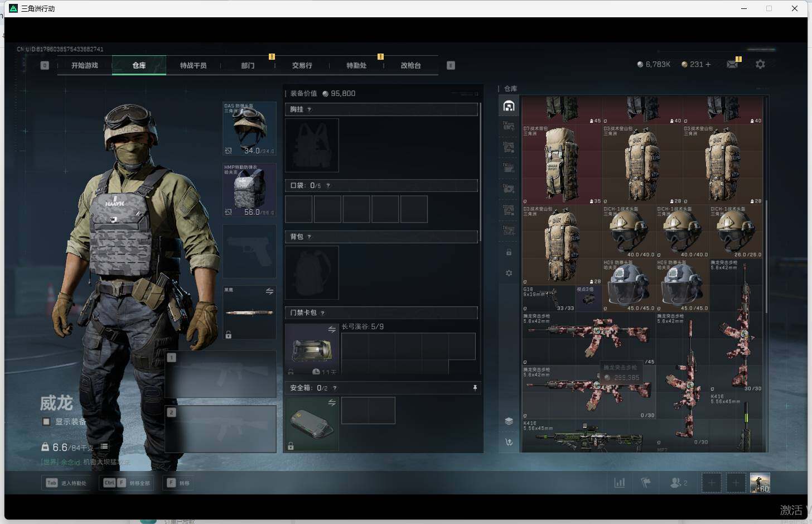Open the player avatar showing 60

(x=760, y=483)
